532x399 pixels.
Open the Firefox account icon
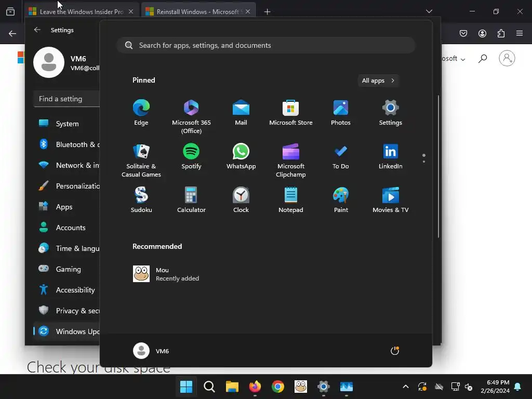[482, 33]
